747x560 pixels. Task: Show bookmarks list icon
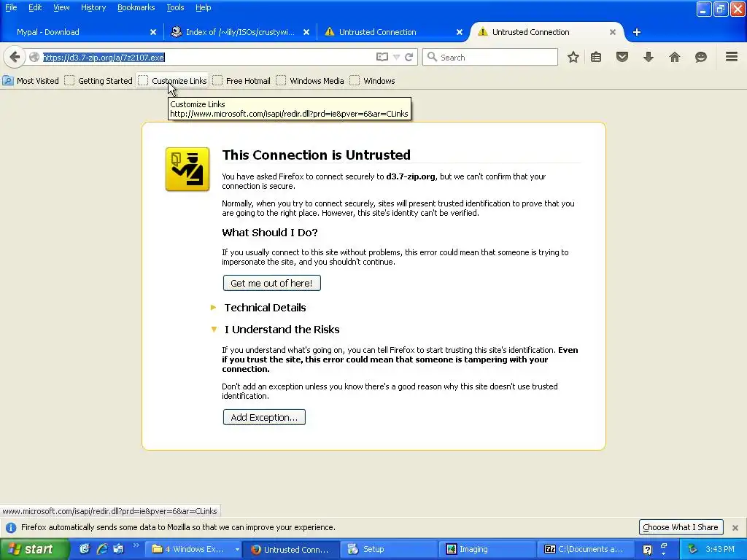click(596, 57)
